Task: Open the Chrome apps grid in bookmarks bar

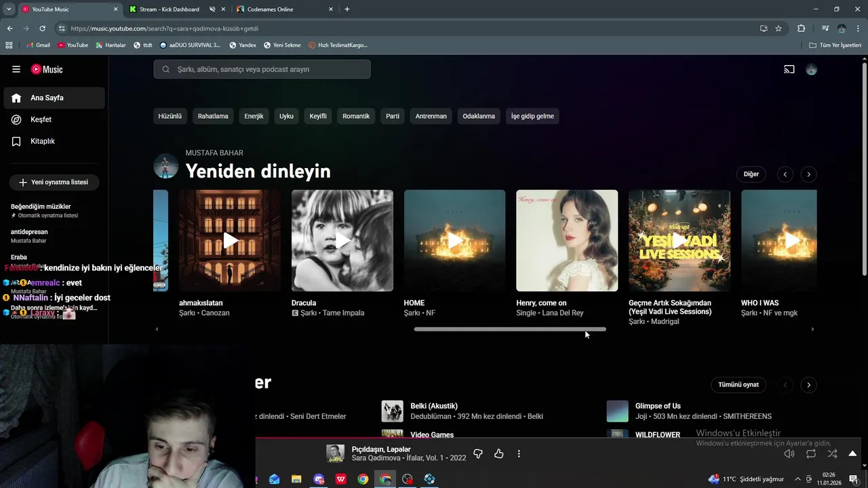Action: (x=9, y=45)
